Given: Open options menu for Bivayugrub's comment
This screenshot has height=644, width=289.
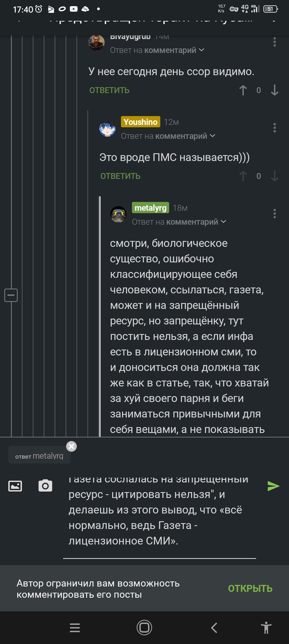Looking at the screenshot, I should [x=275, y=42].
